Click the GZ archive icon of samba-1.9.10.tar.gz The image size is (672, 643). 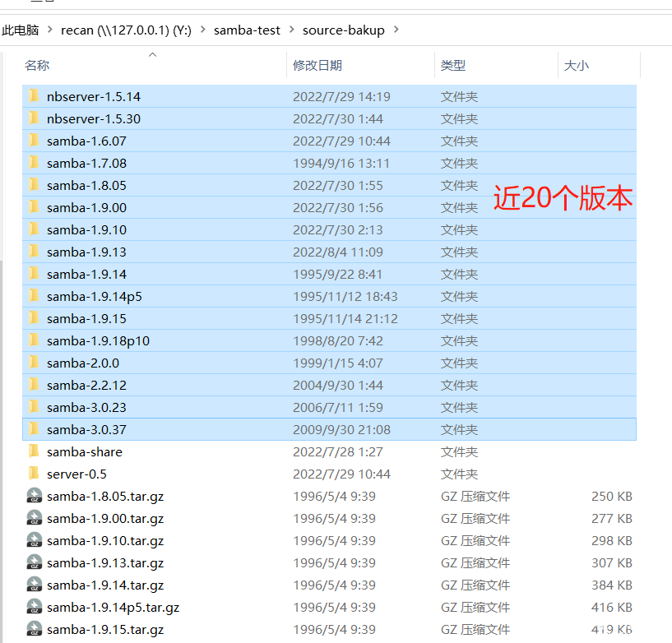(x=35, y=540)
